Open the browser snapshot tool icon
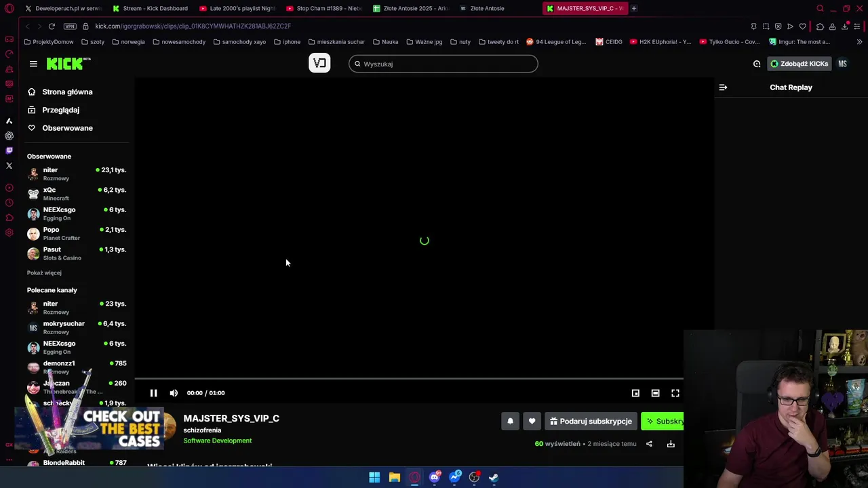This screenshot has height=488, width=868. tap(766, 26)
